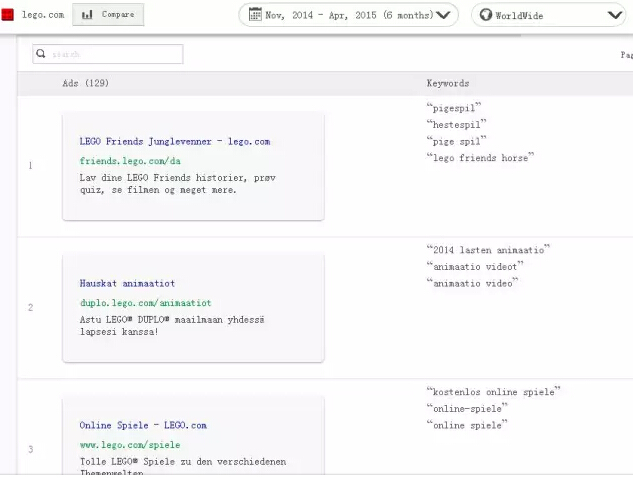Open the calendar icon in date picker
The image size is (633, 478).
coord(255,15)
